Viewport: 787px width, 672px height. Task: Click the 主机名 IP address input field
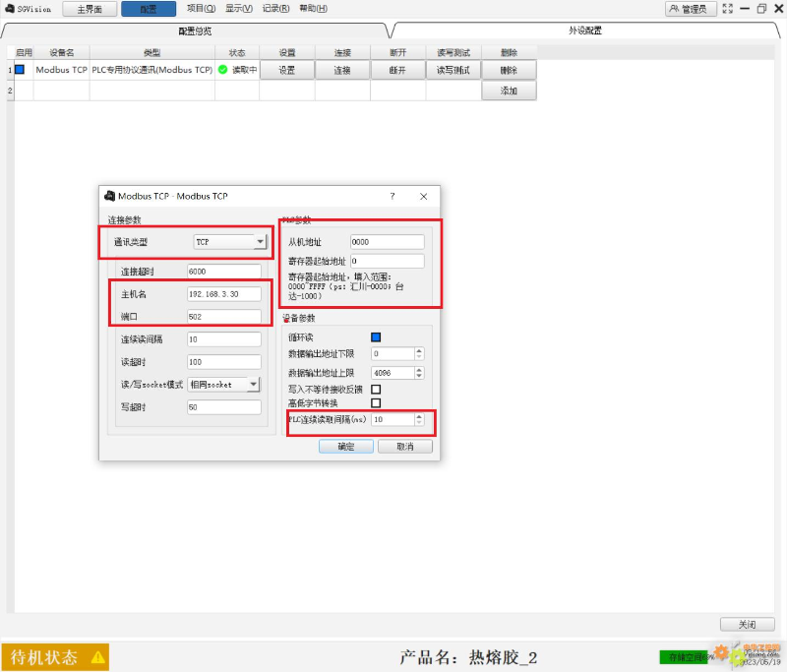(223, 292)
